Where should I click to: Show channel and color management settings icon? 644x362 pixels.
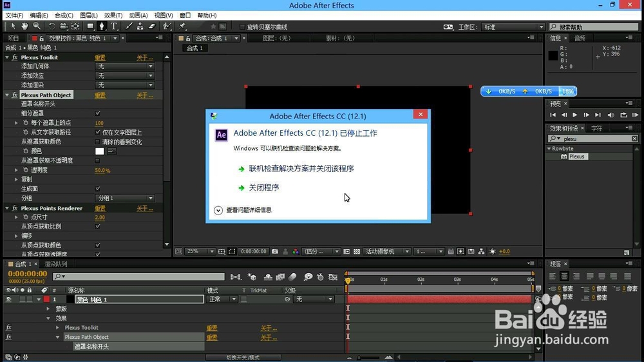click(x=296, y=251)
